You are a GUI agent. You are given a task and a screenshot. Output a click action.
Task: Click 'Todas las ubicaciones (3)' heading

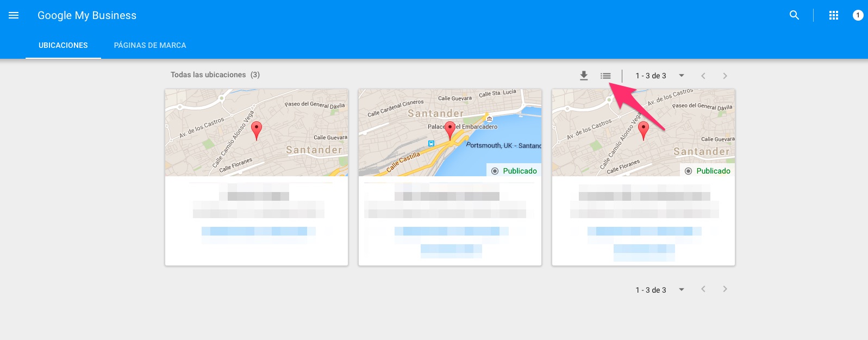[215, 75]
